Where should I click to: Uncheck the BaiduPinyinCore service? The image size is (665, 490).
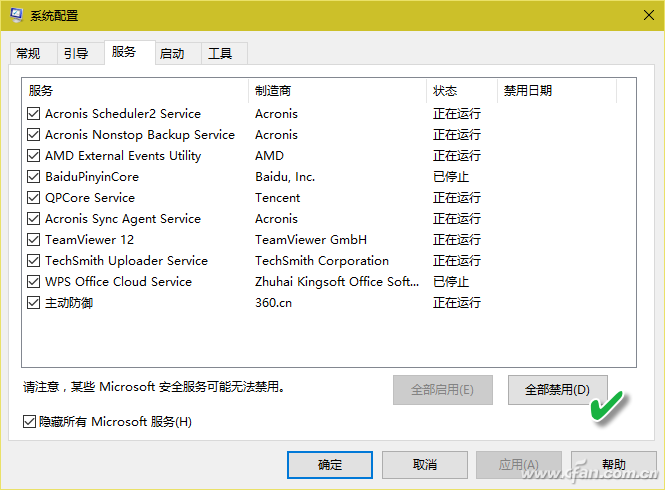35,177
